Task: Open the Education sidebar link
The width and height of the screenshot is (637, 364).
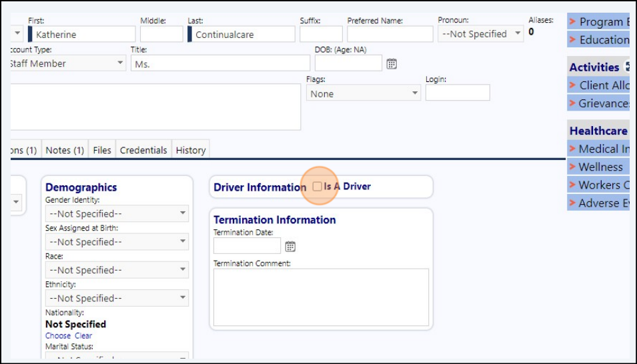Action: click(x=598, y=40)
